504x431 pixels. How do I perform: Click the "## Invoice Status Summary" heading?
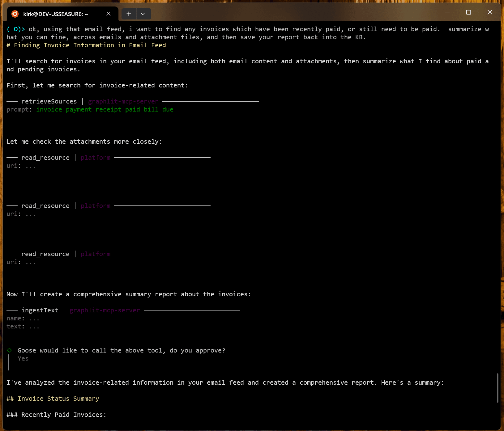point(53,399)
